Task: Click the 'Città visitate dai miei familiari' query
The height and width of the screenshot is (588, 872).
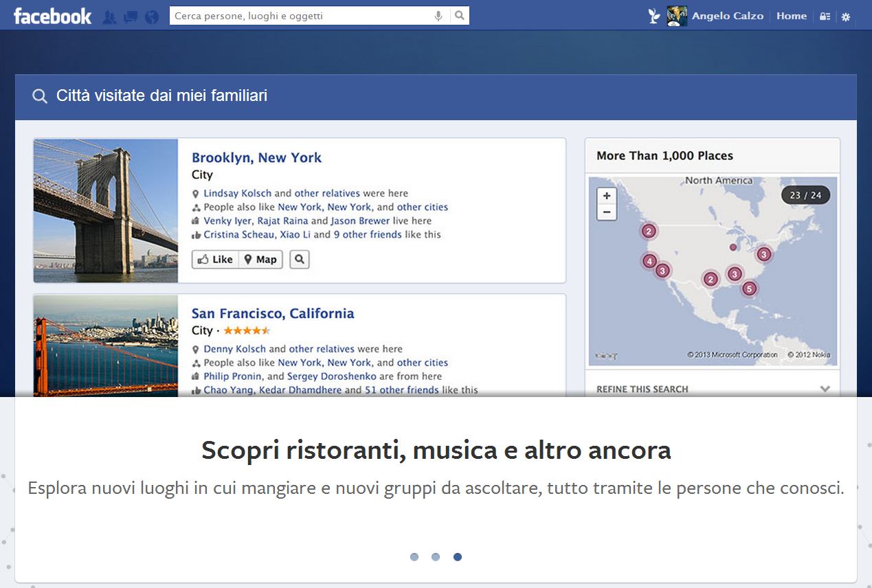Action: click(x=161, y=96)
